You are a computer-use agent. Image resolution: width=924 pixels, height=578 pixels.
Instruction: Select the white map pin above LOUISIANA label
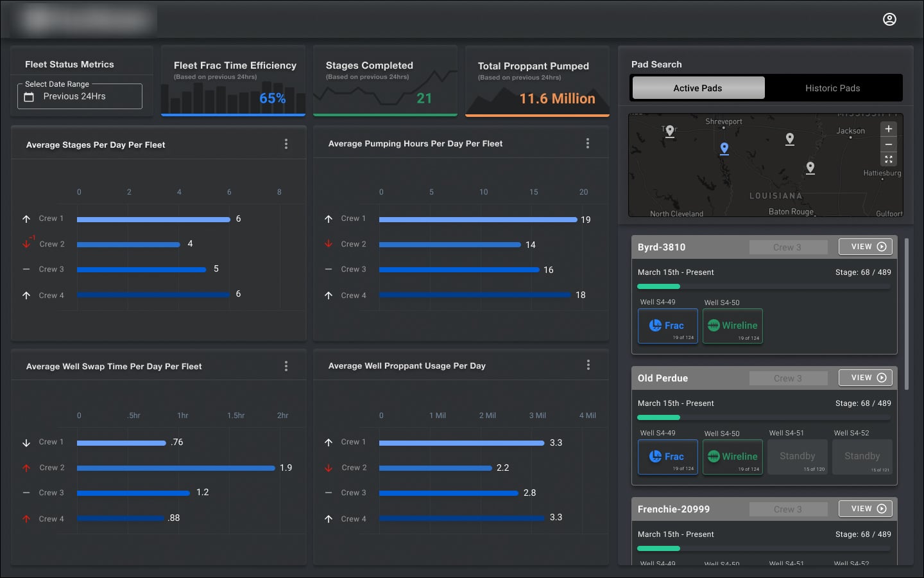(x=810, y=168)
